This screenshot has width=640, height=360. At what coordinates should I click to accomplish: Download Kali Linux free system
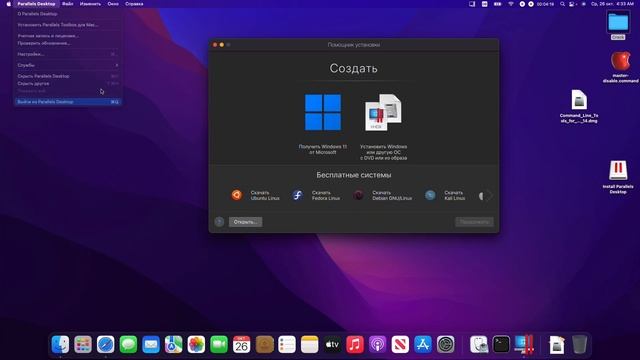(x=445, y=196)
